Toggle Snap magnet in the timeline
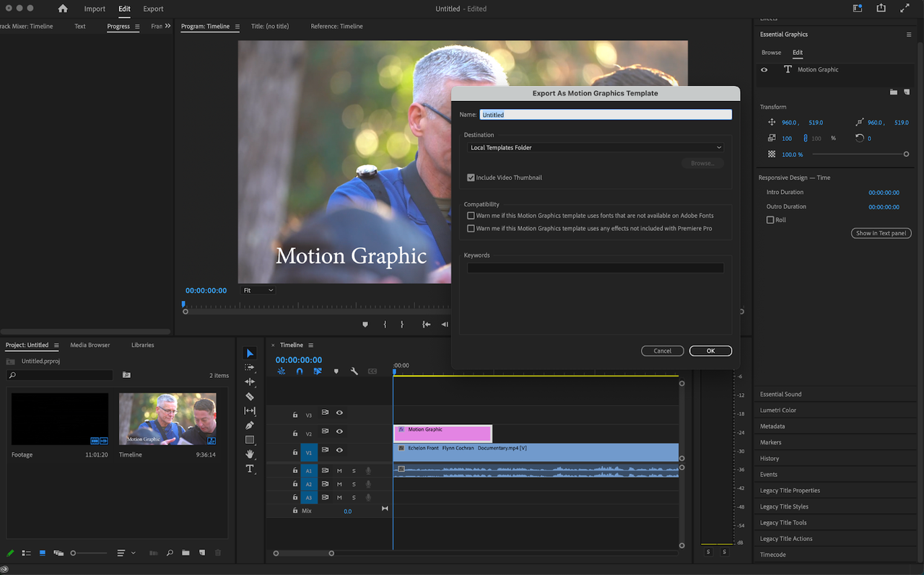Screen dimensions: 924x575 [300, 371]
